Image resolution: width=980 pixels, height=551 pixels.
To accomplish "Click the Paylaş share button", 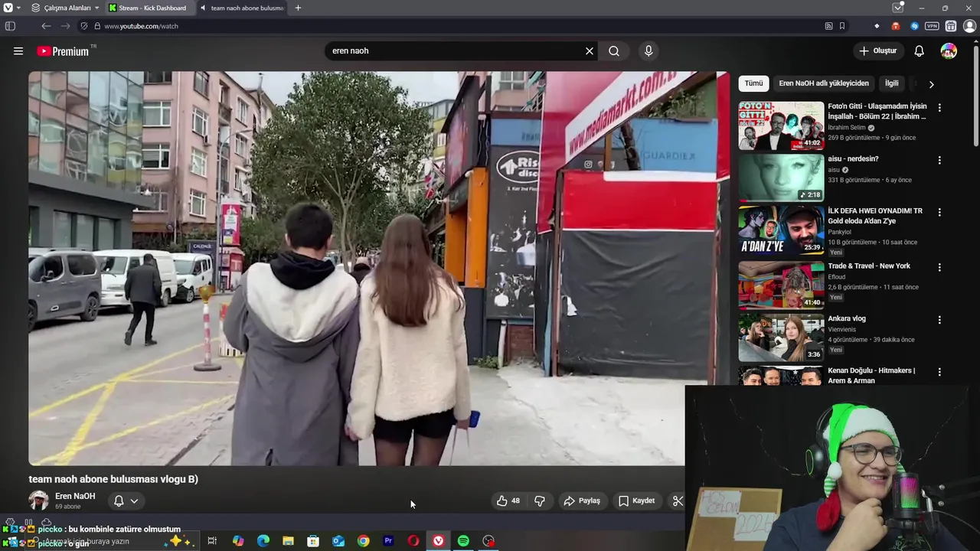I will [x=582, y=500].
